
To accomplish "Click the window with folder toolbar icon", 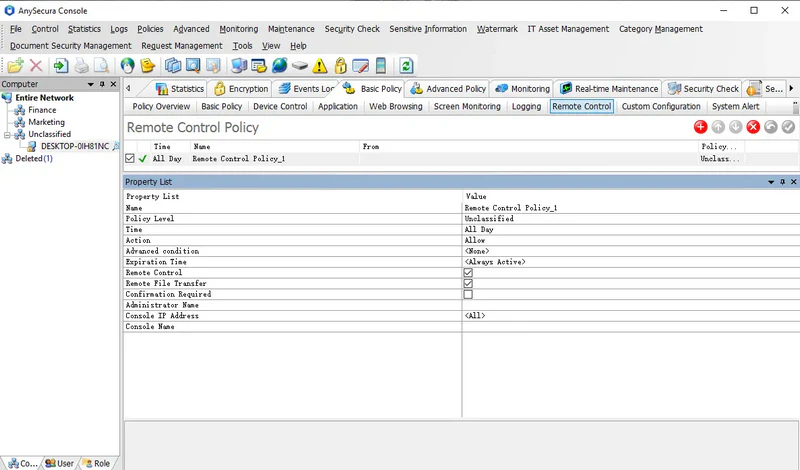I will tap(259, 66).
